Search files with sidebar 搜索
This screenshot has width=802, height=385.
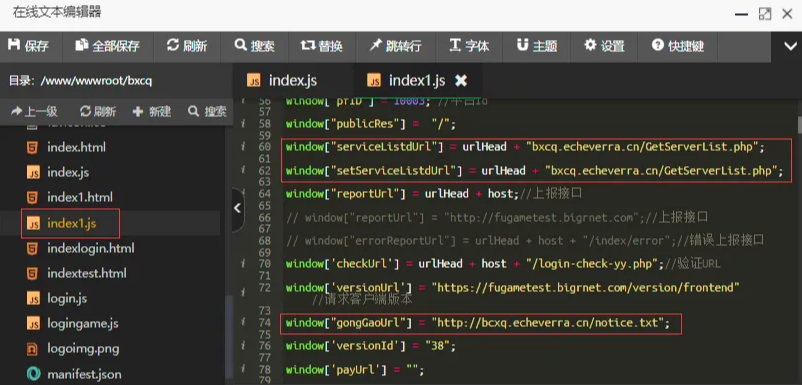click(207, 111)
